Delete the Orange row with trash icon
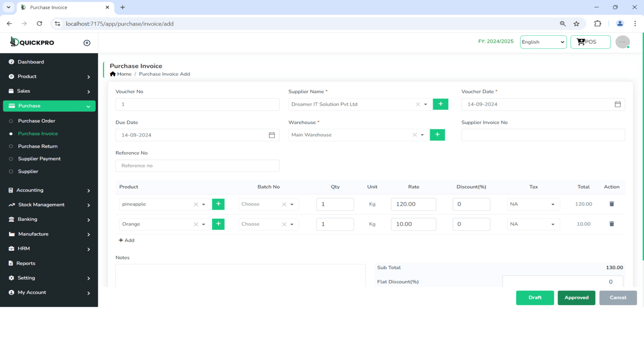Image resolution: width=644 pixels, height=362 pixels. (x=611, y=224)
